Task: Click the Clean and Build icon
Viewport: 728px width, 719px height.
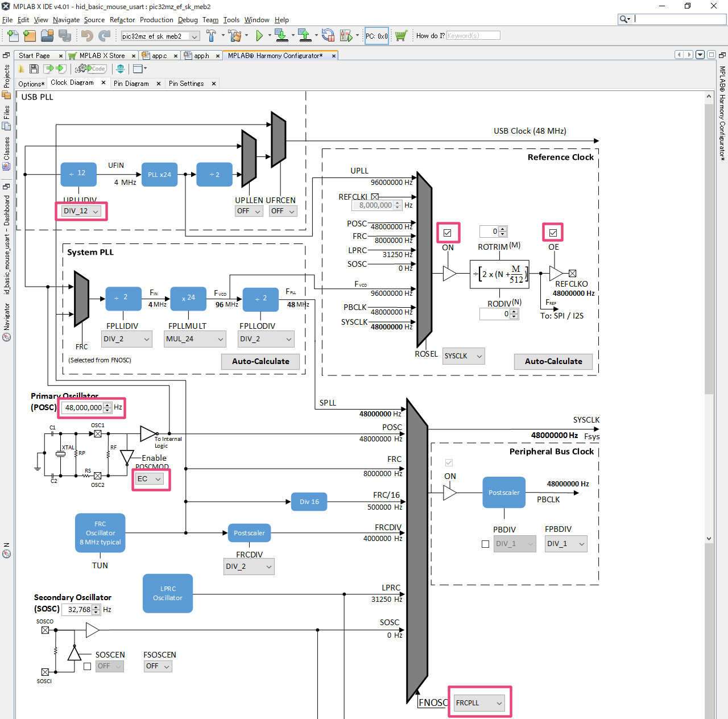Action: pyautogui.click(x=235, y=36)
